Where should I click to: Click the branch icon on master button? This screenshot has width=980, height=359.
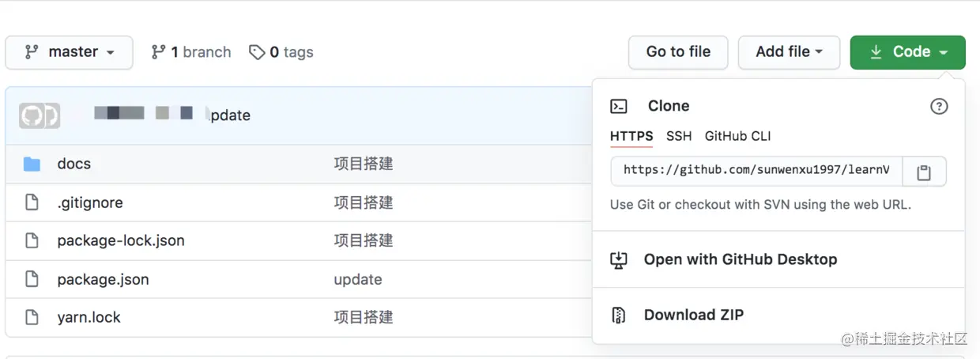32,52
